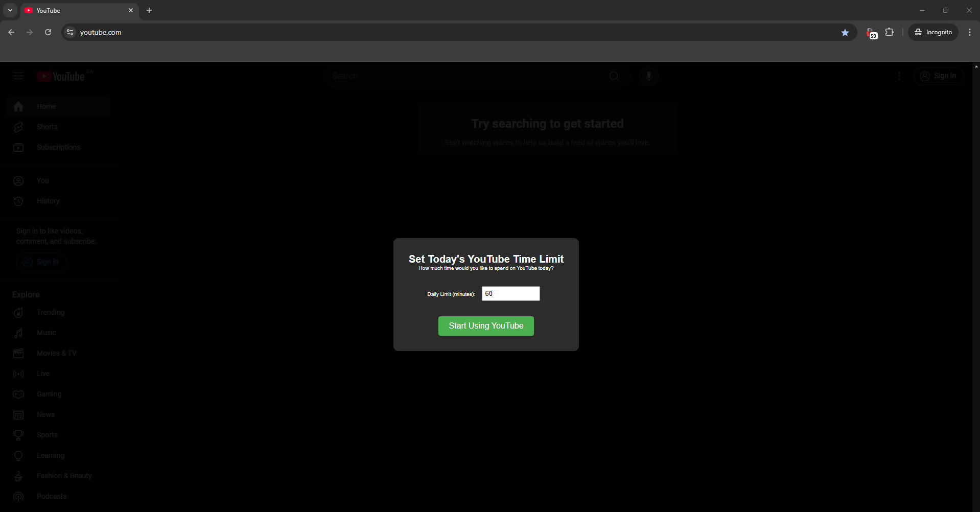Viewport: 980px width, 512px height.
Task: Click the Start Using YouTube button
Action: 485,326
